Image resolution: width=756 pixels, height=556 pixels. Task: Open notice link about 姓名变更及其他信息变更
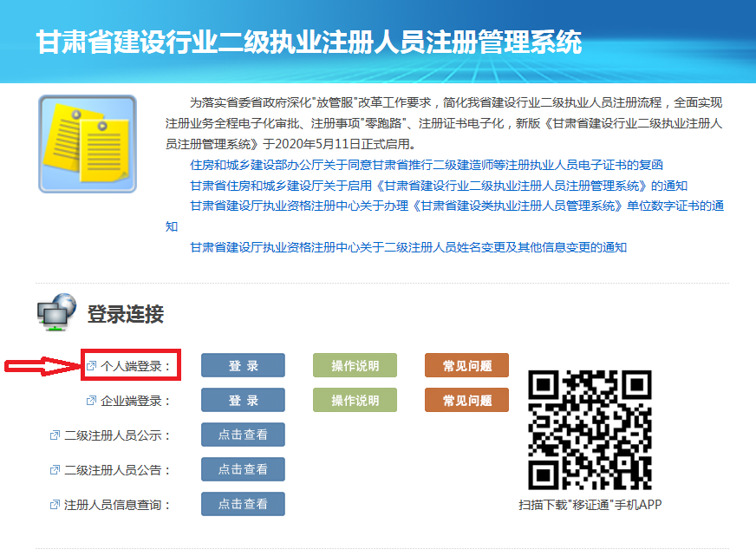tap(407, 247)
